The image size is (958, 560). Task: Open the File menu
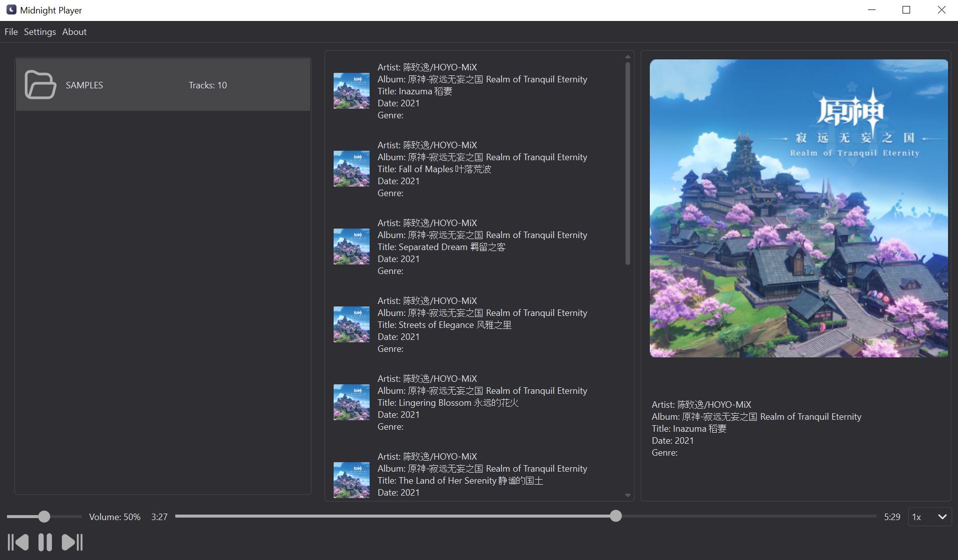click(11, 32)
